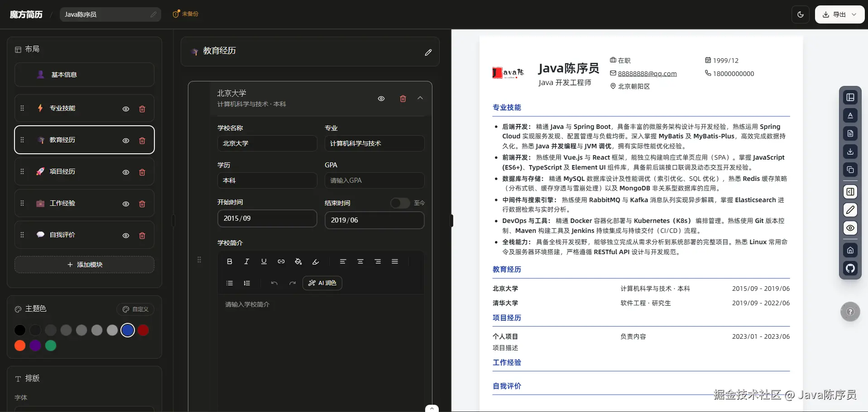
Task: Go to 魔方简历 home logo
Action: point(26,14)
